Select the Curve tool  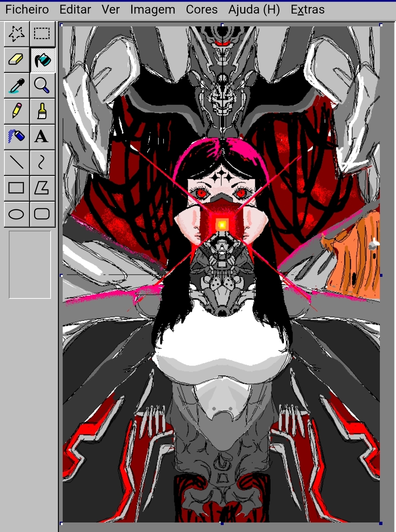(42, 162)
